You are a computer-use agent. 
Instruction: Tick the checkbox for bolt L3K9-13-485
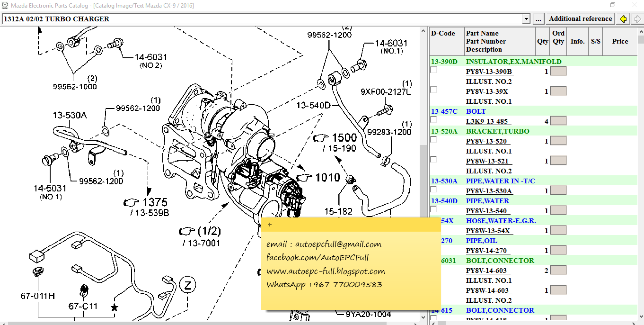[x=433, y=119]
